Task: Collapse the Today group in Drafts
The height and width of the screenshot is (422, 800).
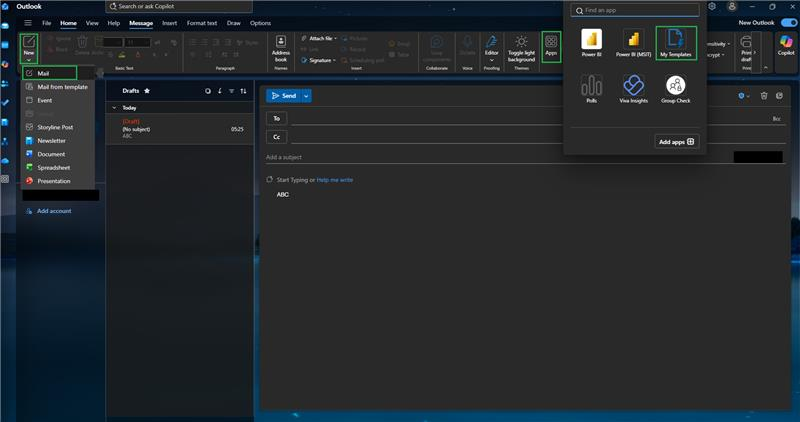Action: click(114, 108)
